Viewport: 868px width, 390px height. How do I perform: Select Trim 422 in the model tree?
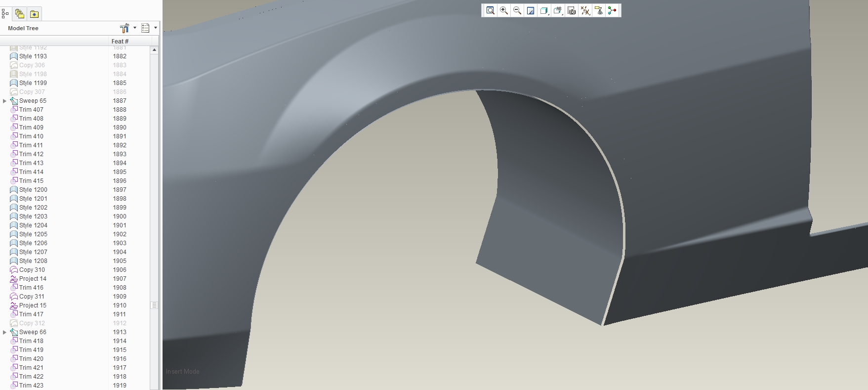[31, 377]
